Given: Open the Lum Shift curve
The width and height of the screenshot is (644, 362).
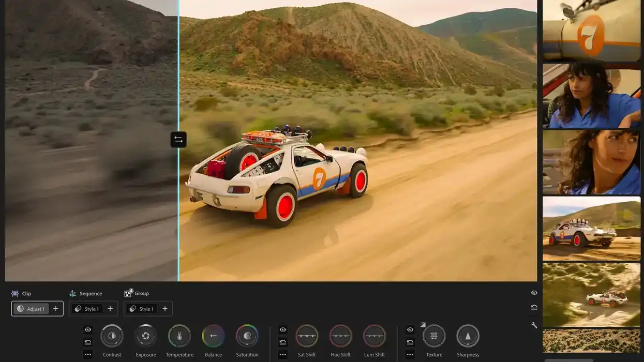Looking at the screenshot, I should click(x=375, y=336).
